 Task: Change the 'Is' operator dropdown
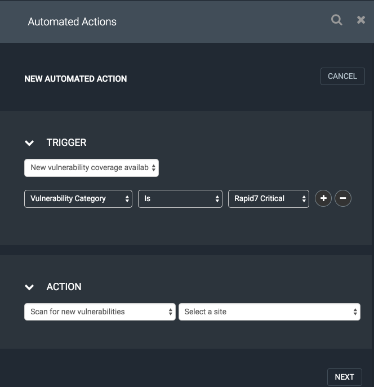180,199
